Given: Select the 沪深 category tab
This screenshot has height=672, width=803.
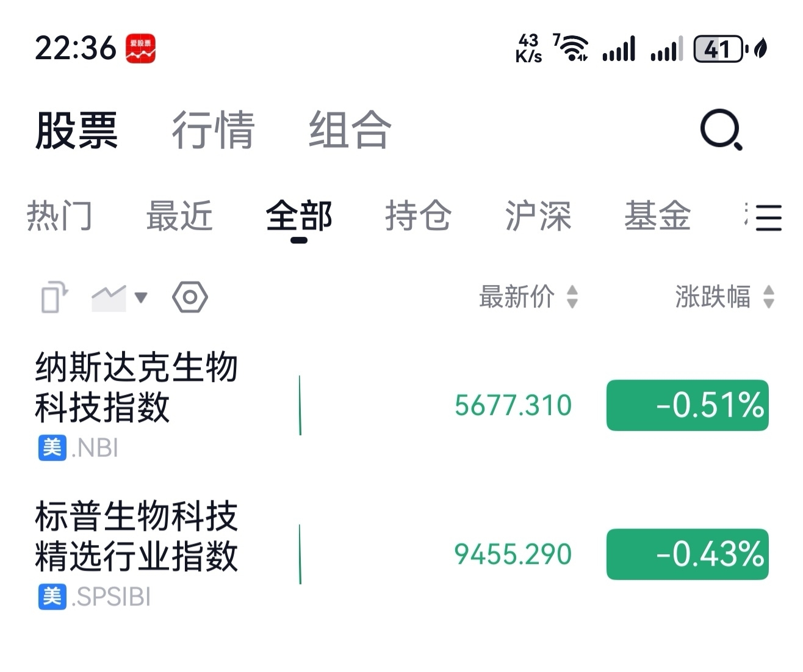Looking at the screenshot, I should coord(538,216).
